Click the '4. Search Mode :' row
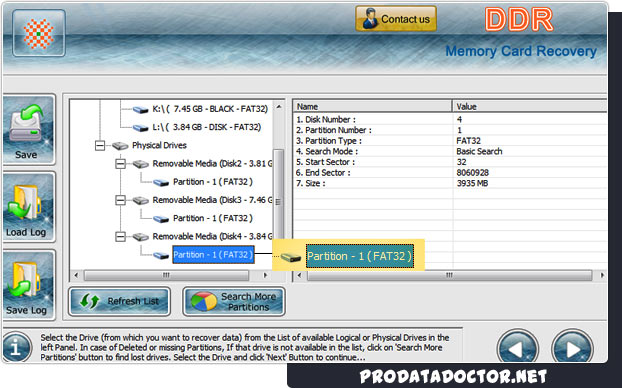This screenshot has height=388, width=622. coord(450,152)
